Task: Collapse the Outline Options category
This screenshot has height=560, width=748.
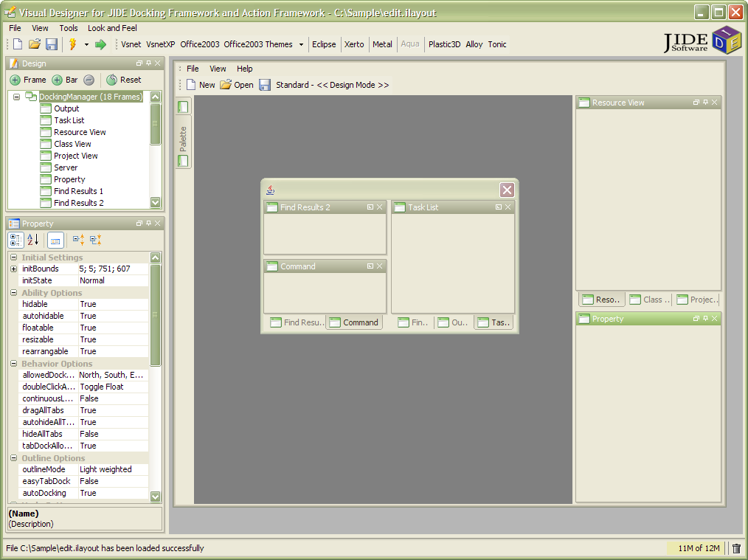Action: tap(14, 458)
